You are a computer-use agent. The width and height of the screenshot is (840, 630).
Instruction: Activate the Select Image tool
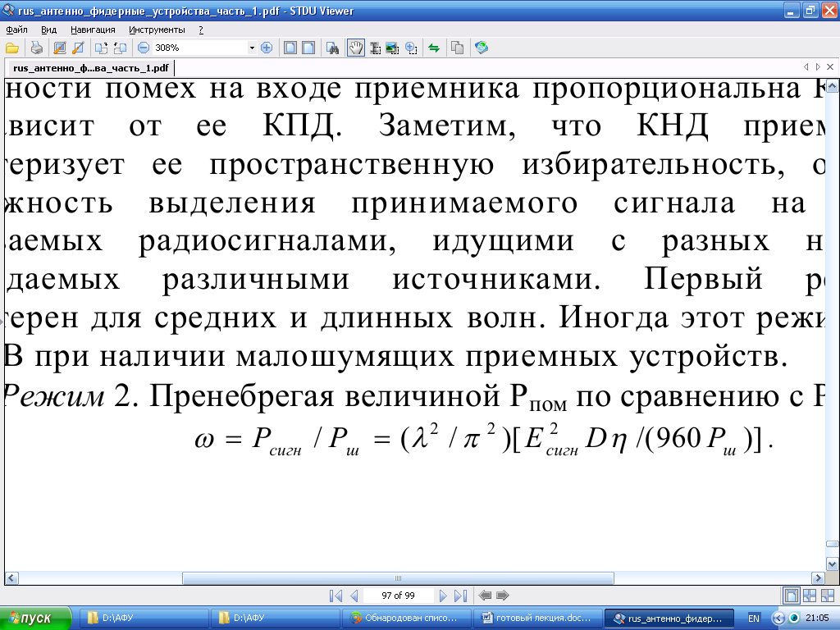coord(392,48)
